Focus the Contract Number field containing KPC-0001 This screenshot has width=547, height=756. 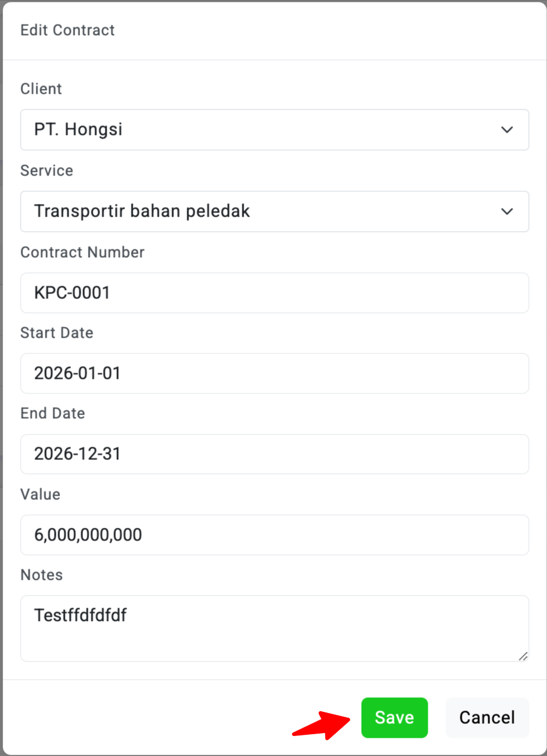click(x=274, y=293)
